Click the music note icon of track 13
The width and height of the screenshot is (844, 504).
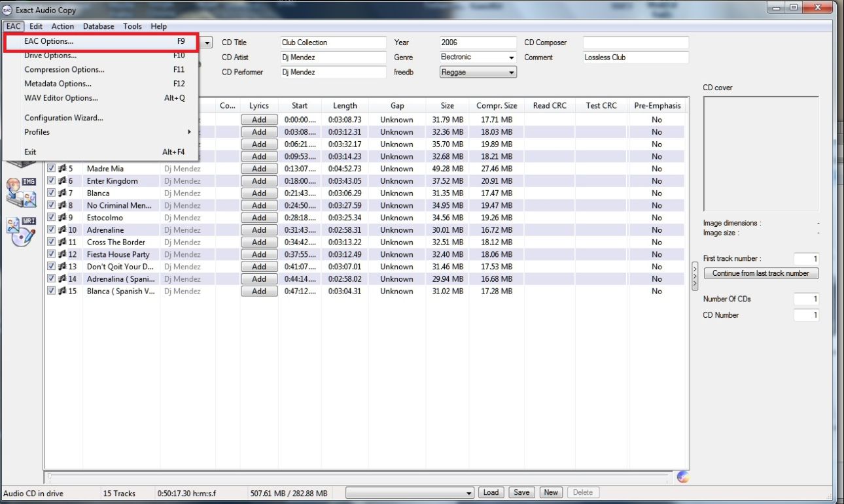pos(62,267)
